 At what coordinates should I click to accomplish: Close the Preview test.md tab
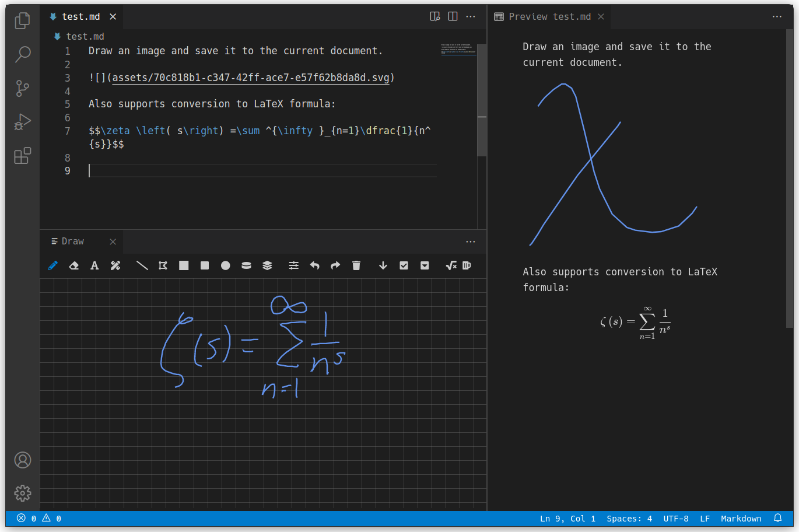tap(601, 16)
